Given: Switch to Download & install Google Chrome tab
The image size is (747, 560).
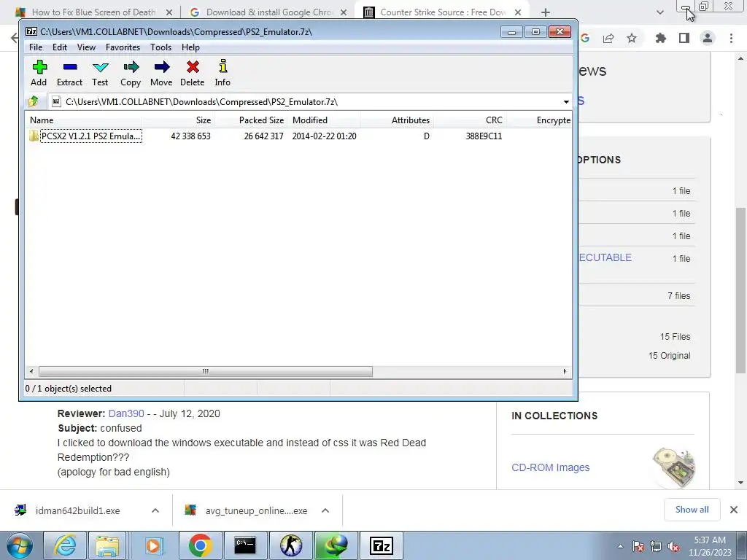Looking at the screenshot, I should point(268,12).
